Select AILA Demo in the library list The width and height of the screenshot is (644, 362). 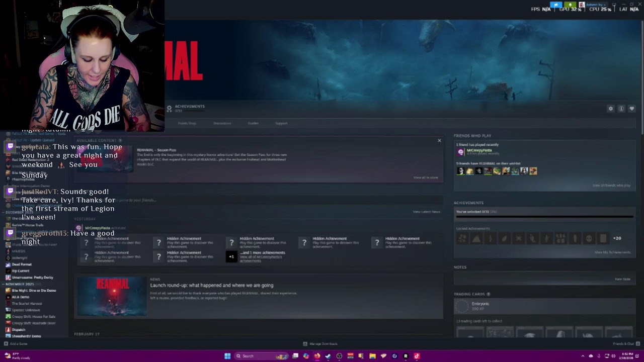(x=21, y=297)
